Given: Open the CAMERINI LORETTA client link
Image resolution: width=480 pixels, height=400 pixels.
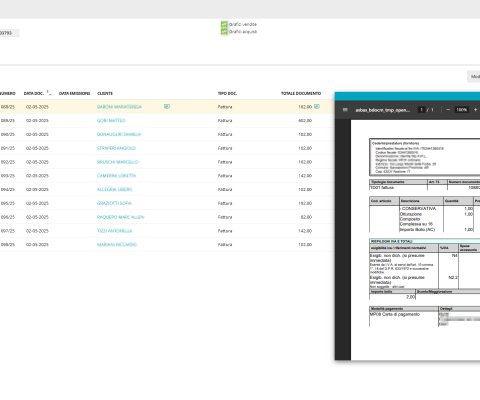Looking at the screenshot, I should click(x=116, y=176).
